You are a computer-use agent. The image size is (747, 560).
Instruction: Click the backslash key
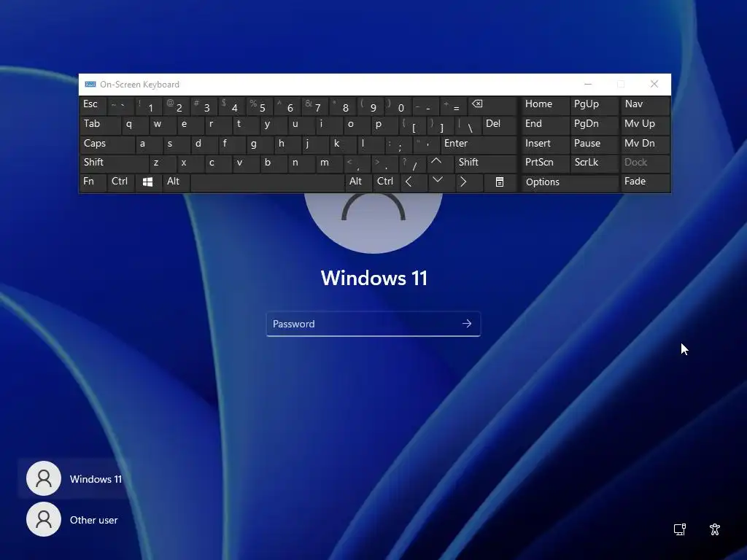[468, 125]
